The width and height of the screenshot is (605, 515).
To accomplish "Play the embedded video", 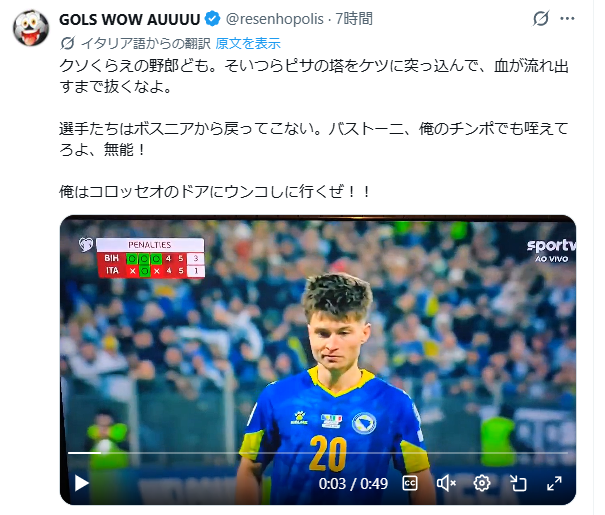I will [81, 483].
